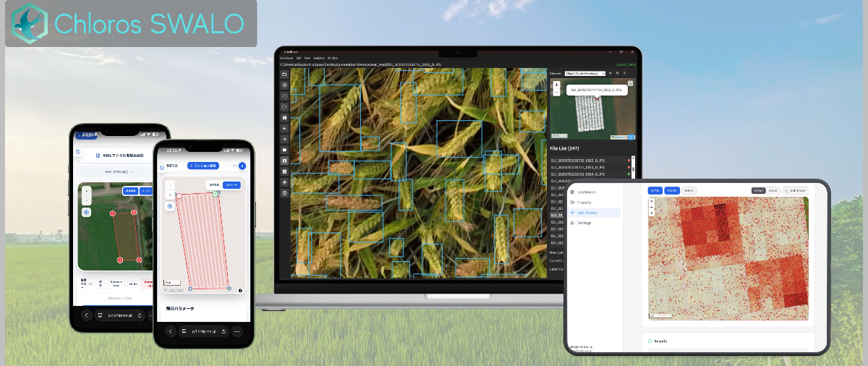Click the brightness sun icon on laptop toolbar
Screen dimensions: 868x366
pyautogui.click(x=284, y=182)
